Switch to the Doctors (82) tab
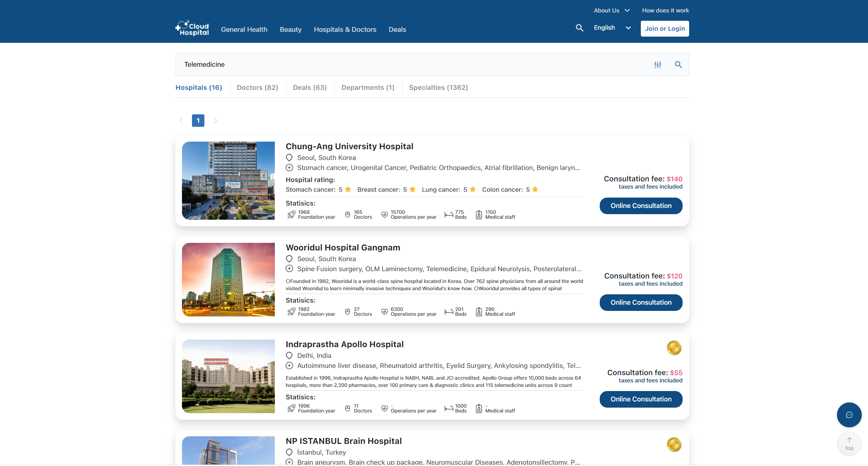 click(x=257, y=88)
